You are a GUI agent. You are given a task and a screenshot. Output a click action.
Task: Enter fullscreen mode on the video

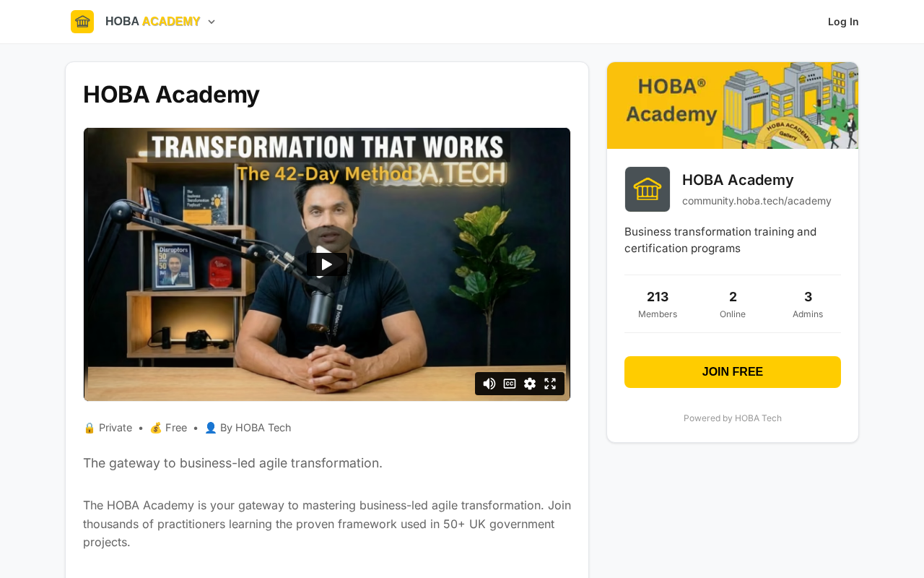pyautogui.click(x=550, y=384)
